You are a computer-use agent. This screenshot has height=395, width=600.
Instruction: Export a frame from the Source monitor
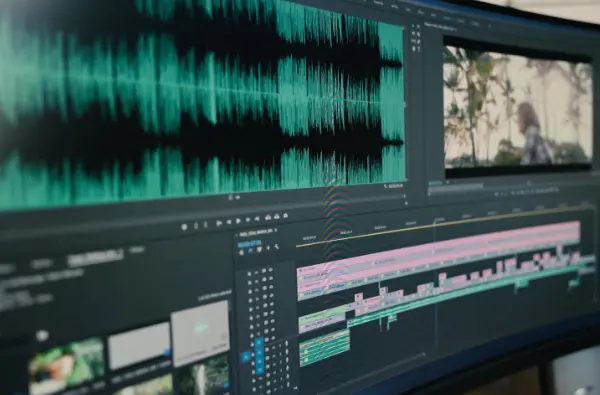click(285, 215)
